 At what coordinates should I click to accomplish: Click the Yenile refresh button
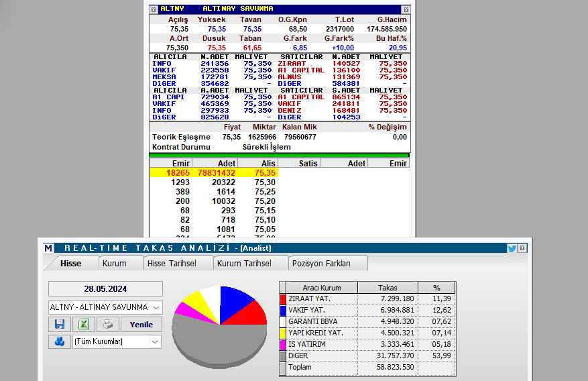(x=141, y=325)
